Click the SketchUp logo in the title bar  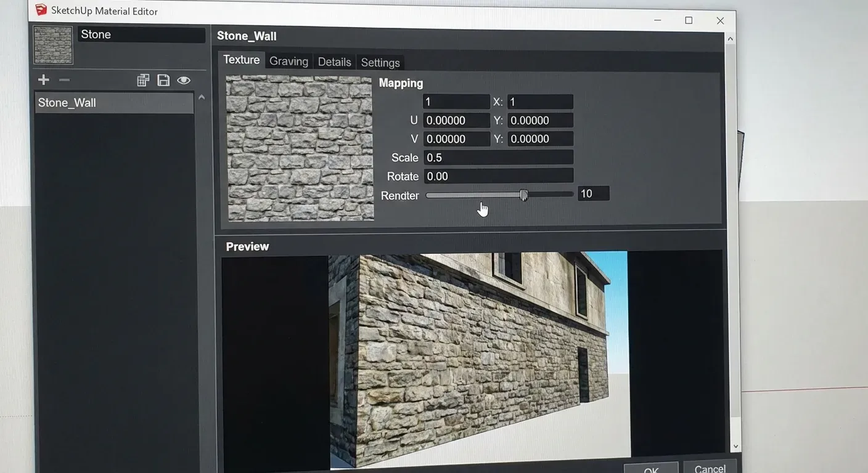41,10
